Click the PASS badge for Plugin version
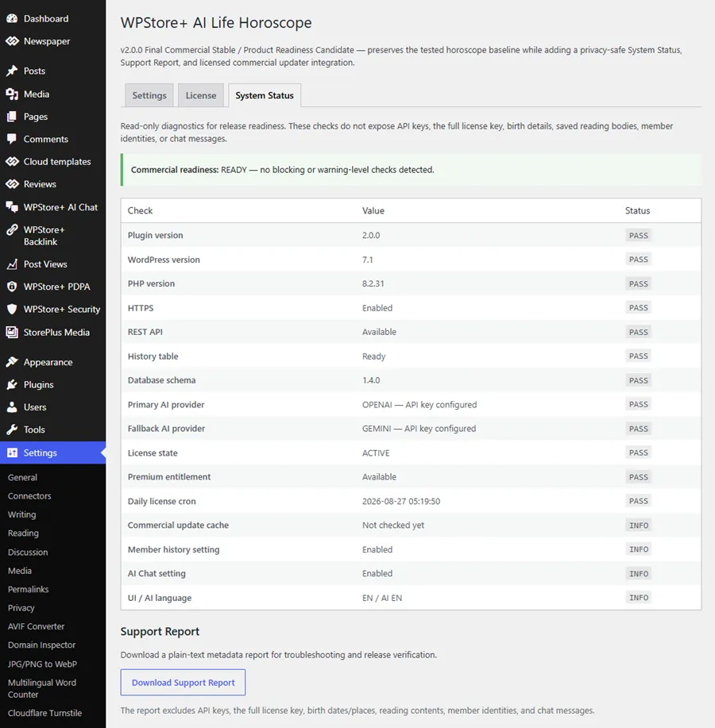The width and height of the screenshot is (715, 728). pos(639,236)
